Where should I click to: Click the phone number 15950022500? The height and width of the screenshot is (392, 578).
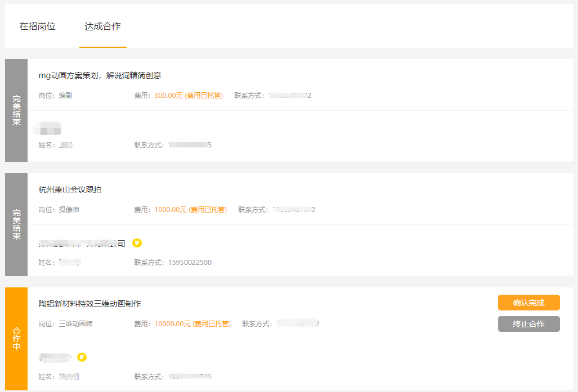190,262
